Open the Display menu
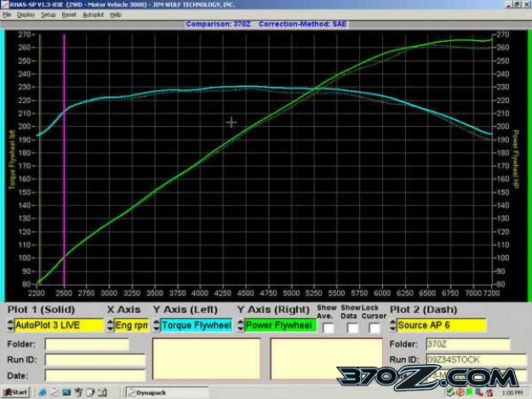 (26, 15)
